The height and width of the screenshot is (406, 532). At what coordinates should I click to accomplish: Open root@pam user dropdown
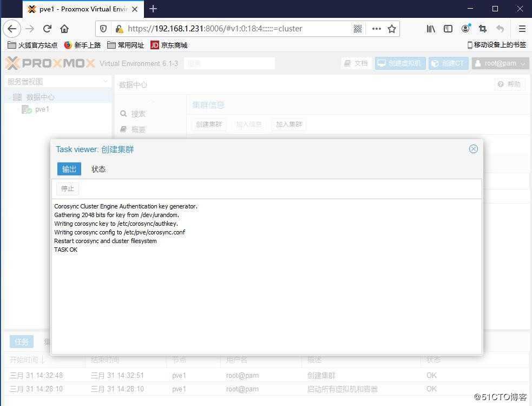(x=500, y=63)
